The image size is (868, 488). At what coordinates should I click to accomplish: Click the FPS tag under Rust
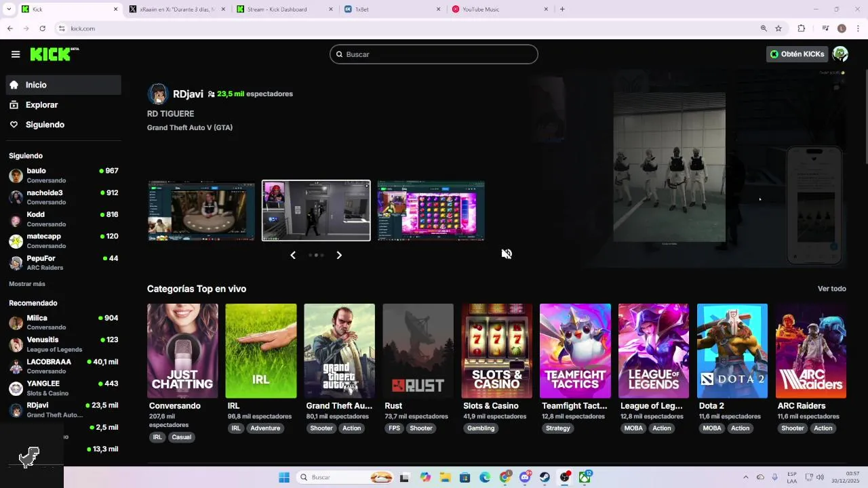click(394, 428)
